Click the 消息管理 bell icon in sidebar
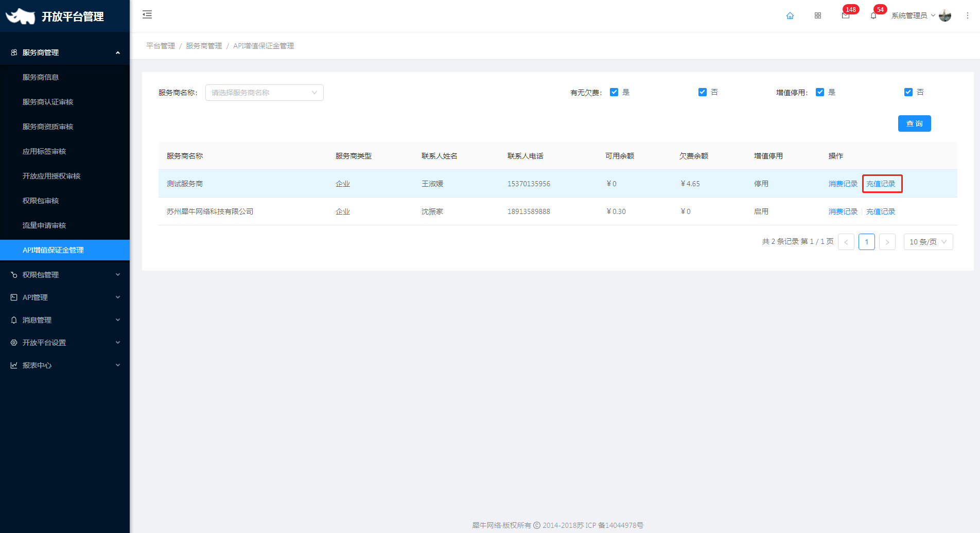Image resolution: width=980 pixels, height=533 pixels. (x=14, y=320)
